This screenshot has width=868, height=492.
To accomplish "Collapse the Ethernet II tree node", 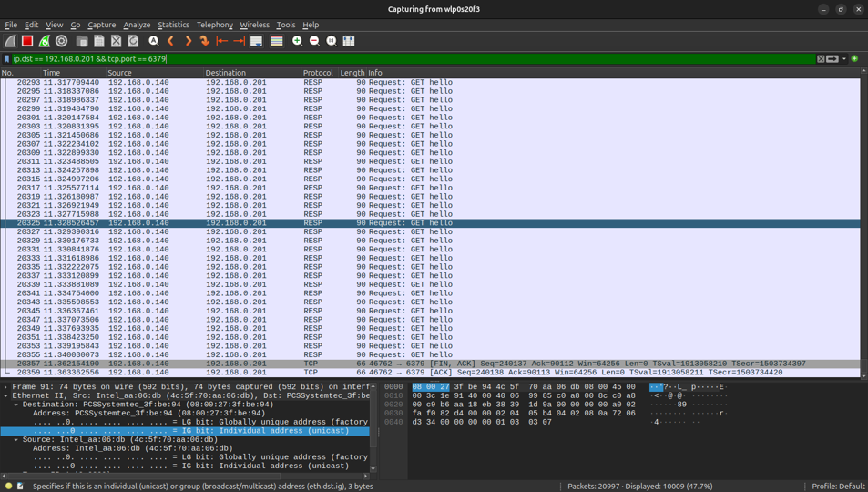I will 5,395.
